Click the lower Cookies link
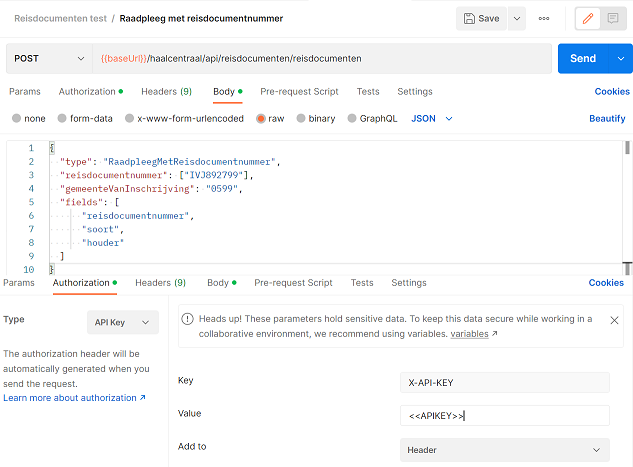The height and width of the screenshot is (467, 633). coord(606,283)
